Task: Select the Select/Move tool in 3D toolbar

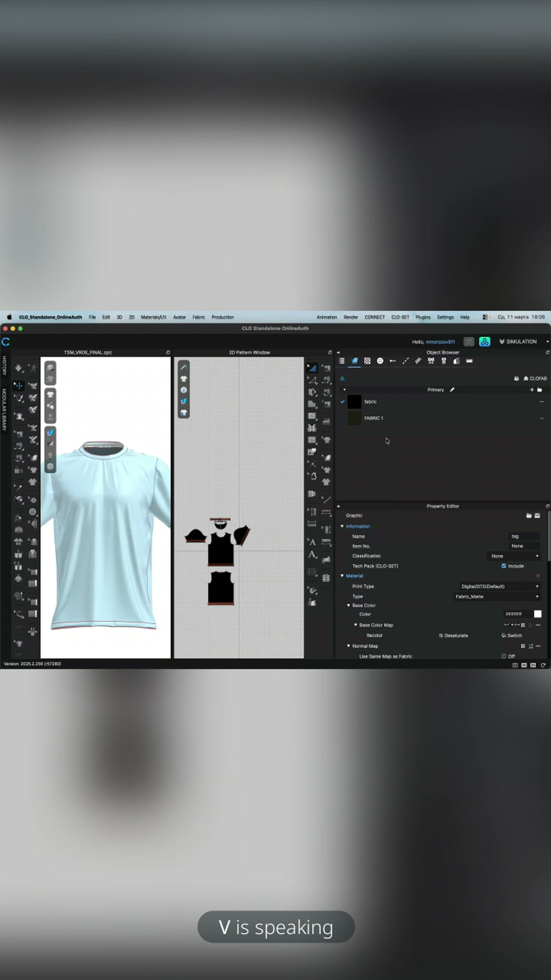Action: coord(18,385)
